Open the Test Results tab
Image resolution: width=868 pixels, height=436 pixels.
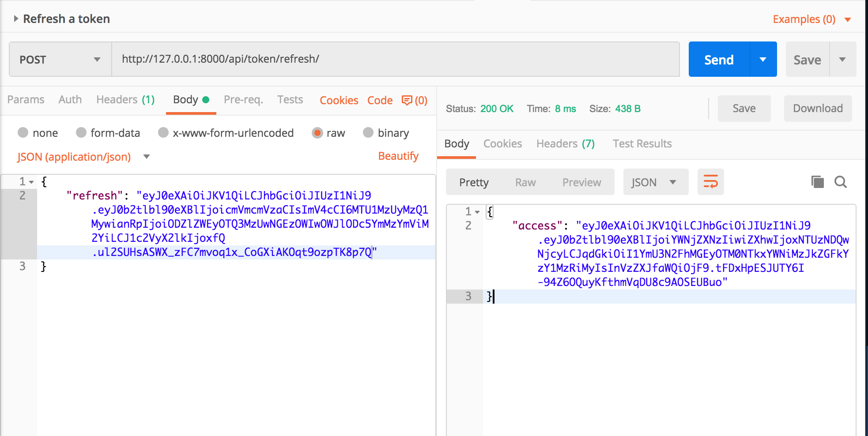click(642, 144)
